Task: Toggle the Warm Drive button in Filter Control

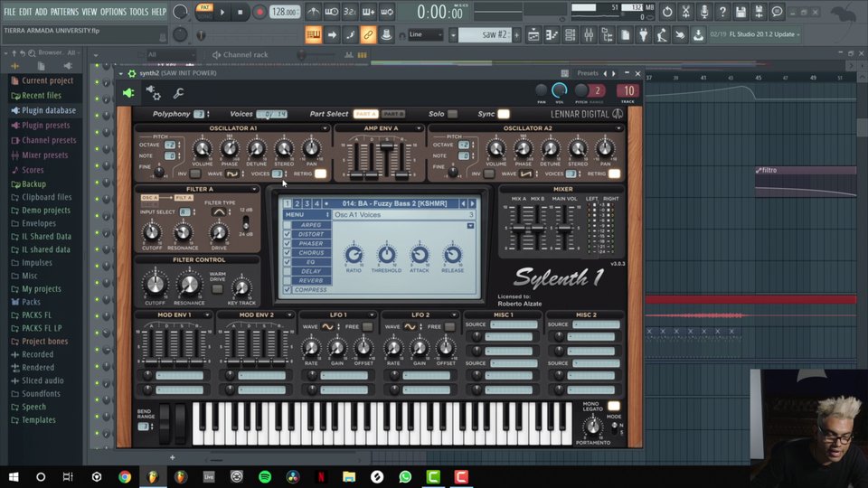Action: [217, 288]
